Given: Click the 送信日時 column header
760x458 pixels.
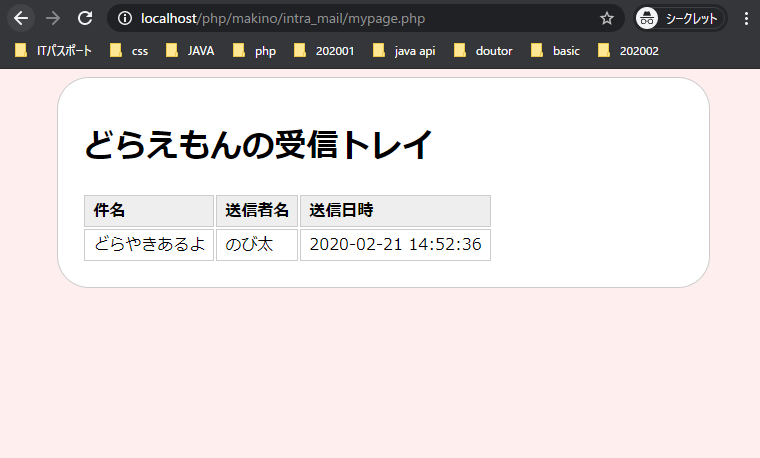Looking at the screenshot, I should tap(396, 211).
